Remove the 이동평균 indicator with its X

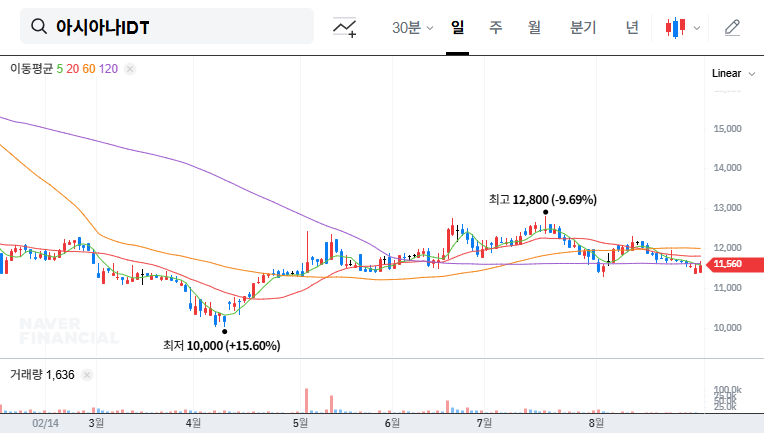pyautogui.click(x=130, y=69)
